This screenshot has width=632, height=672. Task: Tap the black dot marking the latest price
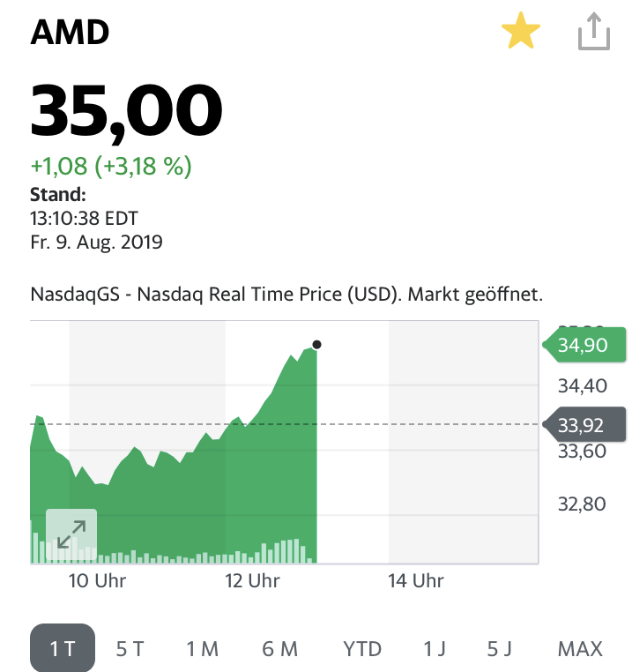click(316, 345)
